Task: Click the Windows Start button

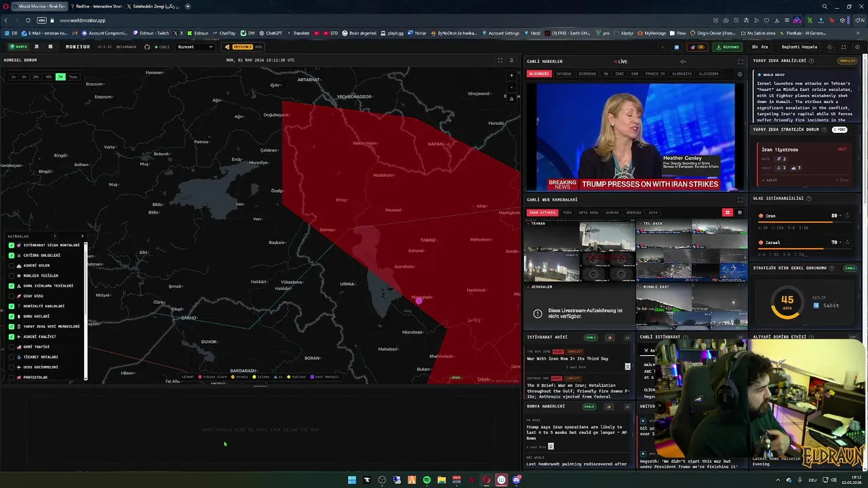Action: pos(352,480)
